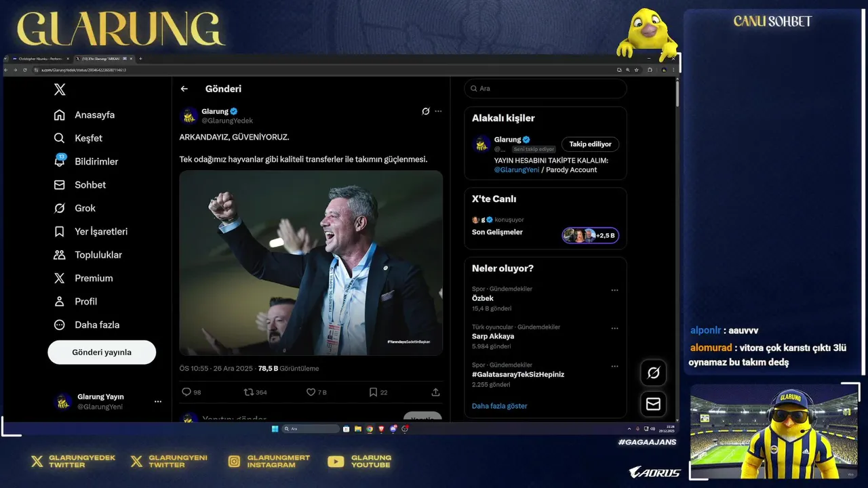Open options for #GalatasarayTekSizHepiniz trend
Viewport: 868px width, 488px height.
(614, 366)
